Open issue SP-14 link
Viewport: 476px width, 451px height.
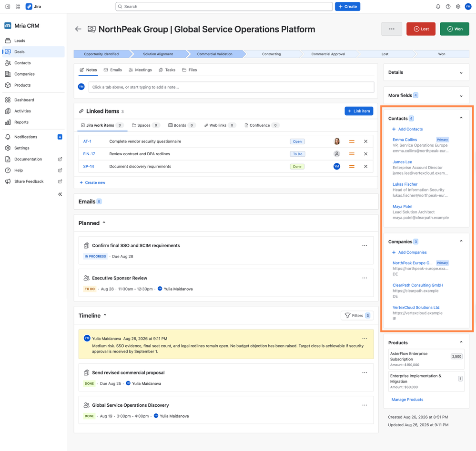pos(89,166)
